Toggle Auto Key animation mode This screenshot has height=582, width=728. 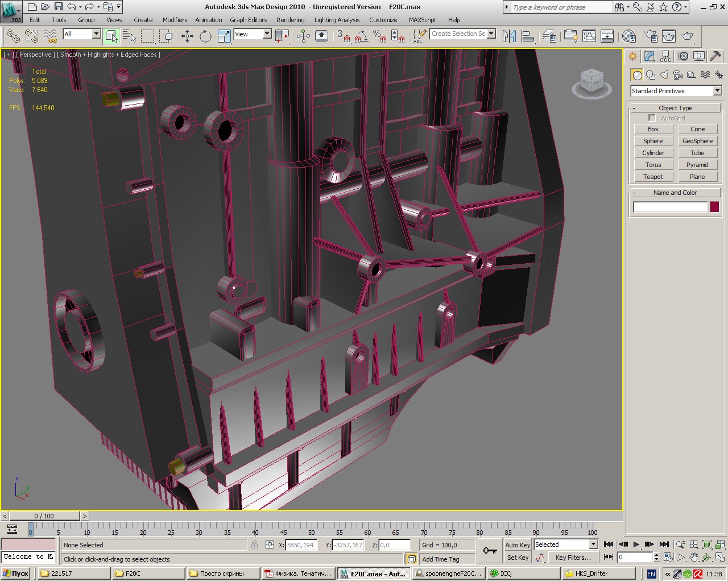(x=517, y=544)
